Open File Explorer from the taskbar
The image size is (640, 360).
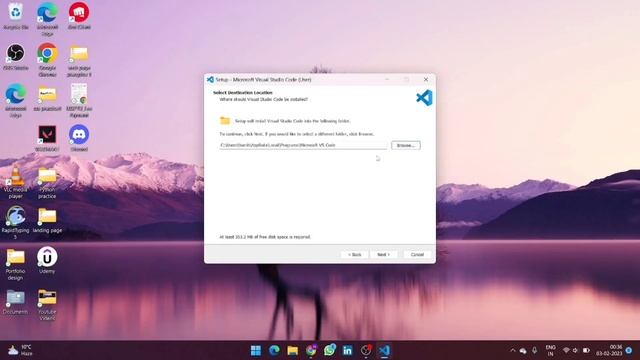[293, 350]
